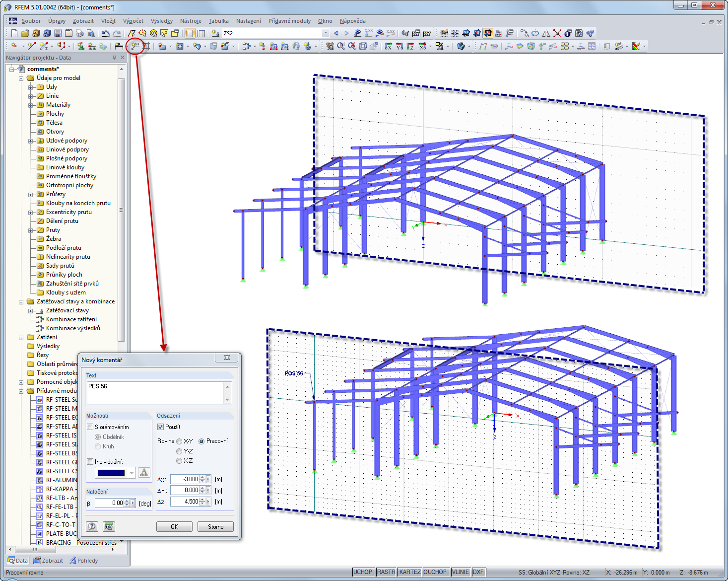The width and height of the screenshot is (728, 581).
Task: Click the New Comment toolbar icon circled in red
Action: click(135, 46)
